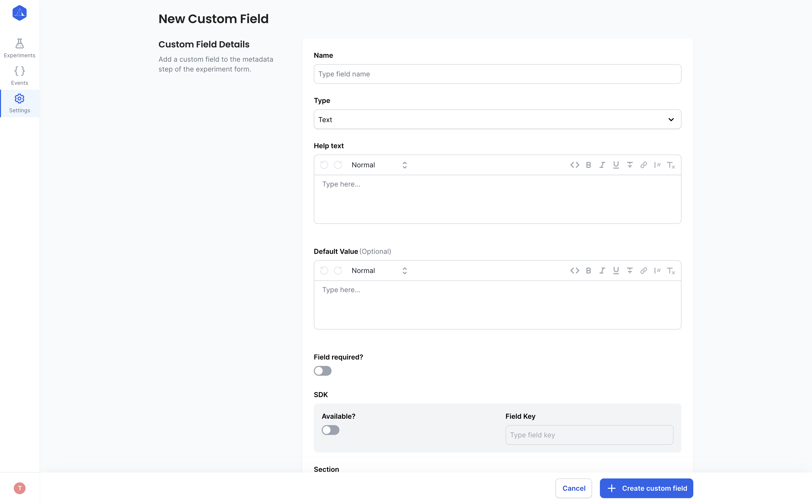Screen dimensions: 812x504
Task: Toggle bold in Default Value toolbar
Action: pos(588,271)
